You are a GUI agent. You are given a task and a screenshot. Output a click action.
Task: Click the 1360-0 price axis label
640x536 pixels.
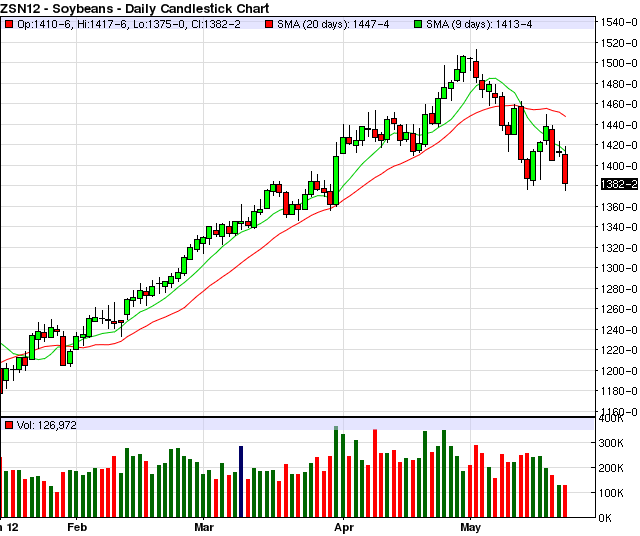click(x=619, y=207)
